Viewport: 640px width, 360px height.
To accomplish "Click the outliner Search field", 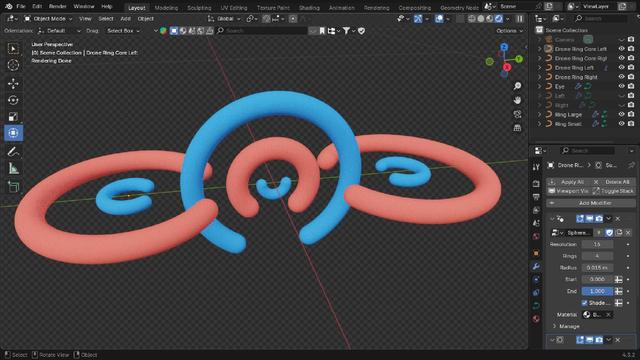I will 600,19.
